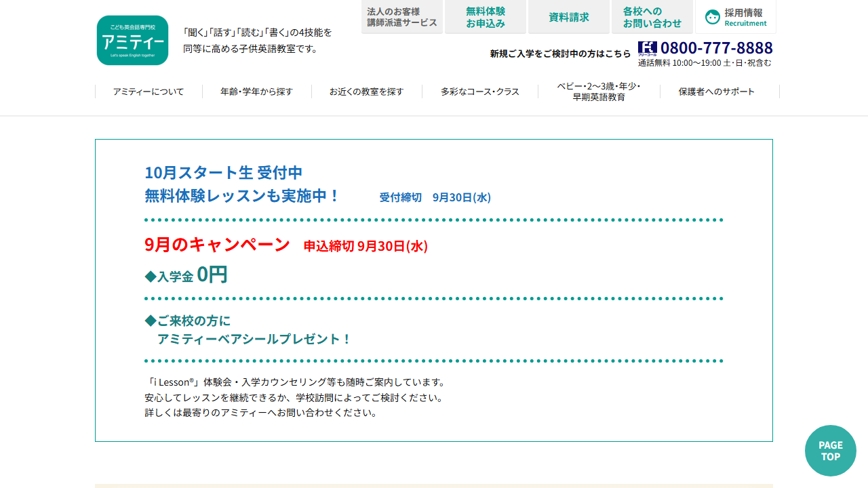
Task: Click the text 無料体験レッスンも実施中！
Action: click(242, 196)
